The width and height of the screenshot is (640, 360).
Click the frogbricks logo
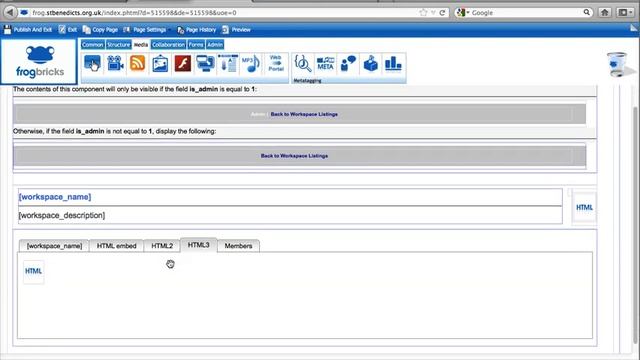point(40,62)
